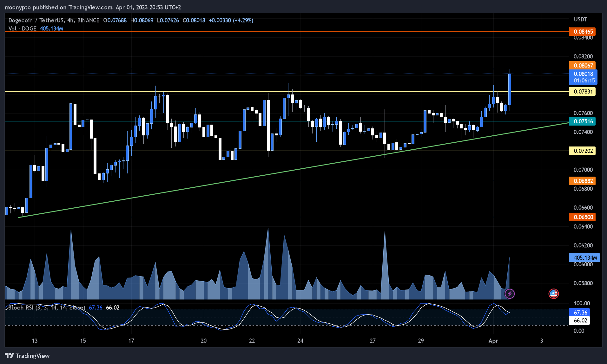Click the +0.00330 (+4.29%) change value
The width and height of the screenshot is (607, 364).
[x=231, y=20]
